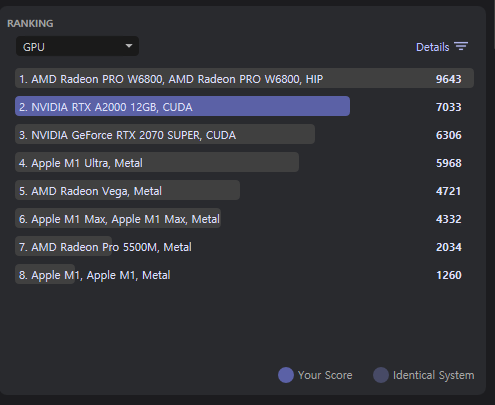Click the Identical System legend label

[433, 375]
